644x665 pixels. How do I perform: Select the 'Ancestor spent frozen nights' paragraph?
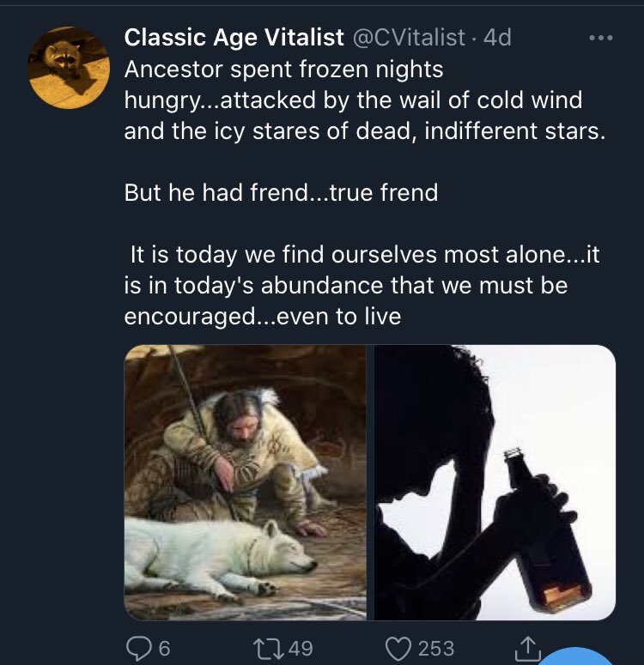[x=365, y=100]
